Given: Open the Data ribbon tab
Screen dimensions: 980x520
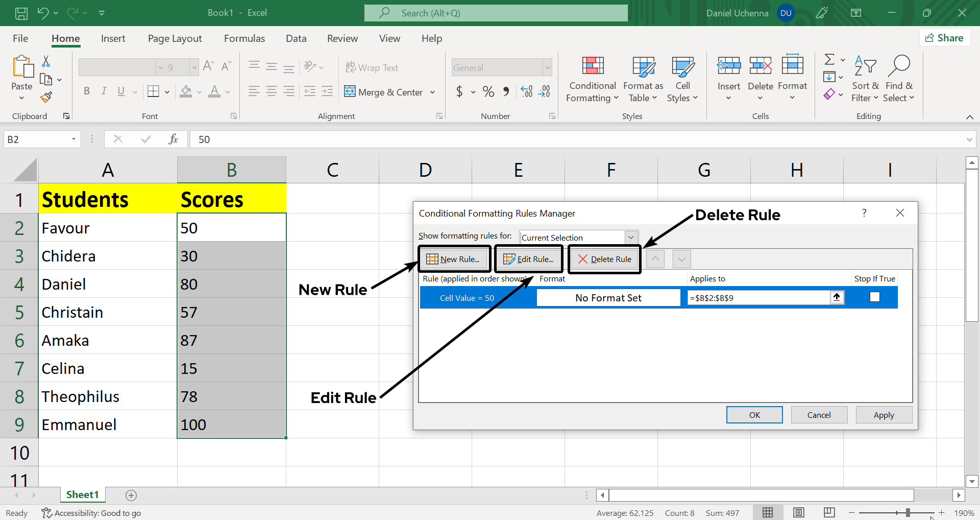Looking at the screenshot, I should click(x=296, y=38).
